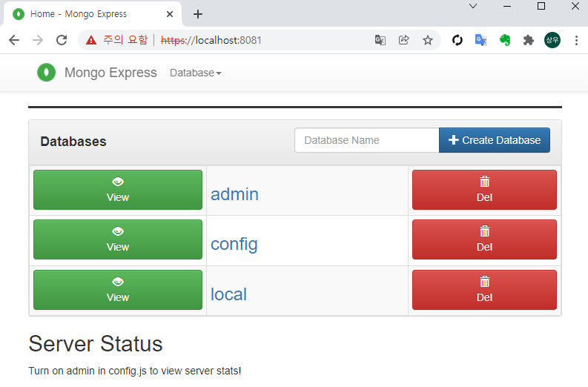Click the 'Turn on admin in config.js' text
This screenshot has height=387, width=588.
pyautogui.click(x=135, y=371)
